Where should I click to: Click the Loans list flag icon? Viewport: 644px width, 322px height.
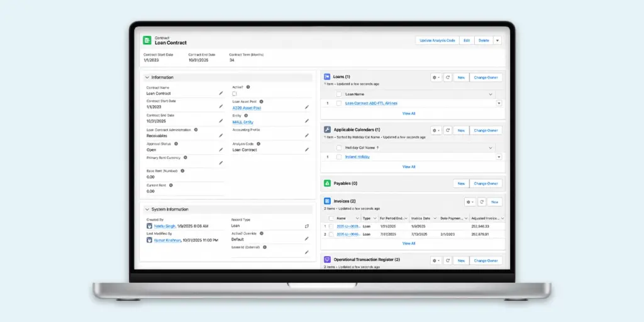tap(327, 77)
